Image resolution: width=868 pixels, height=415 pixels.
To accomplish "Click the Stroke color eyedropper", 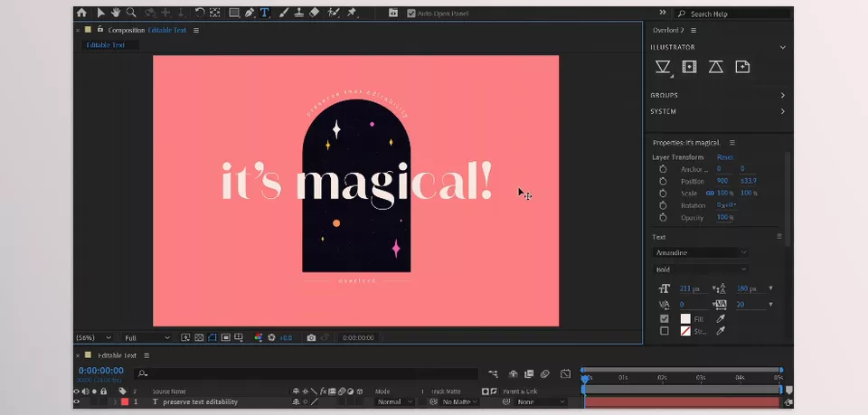I will 721,331.
